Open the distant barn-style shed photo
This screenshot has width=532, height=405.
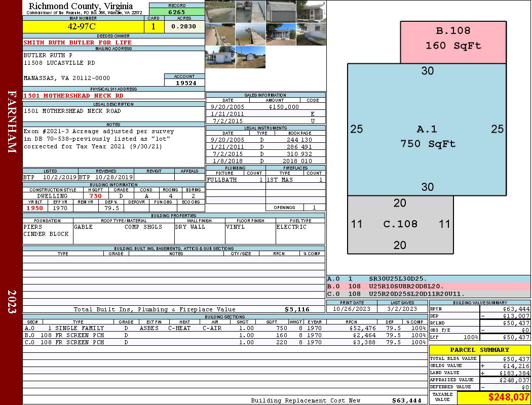250,57
